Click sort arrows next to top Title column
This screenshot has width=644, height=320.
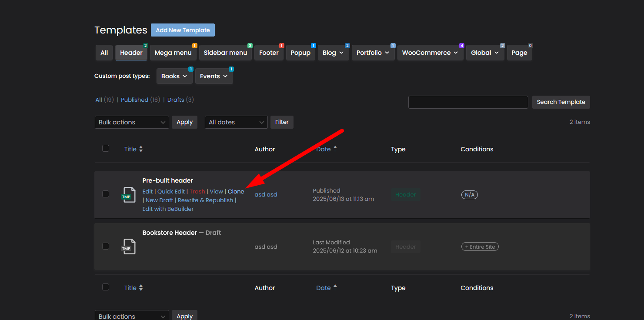pyautogui.click(x=141, y=149)
